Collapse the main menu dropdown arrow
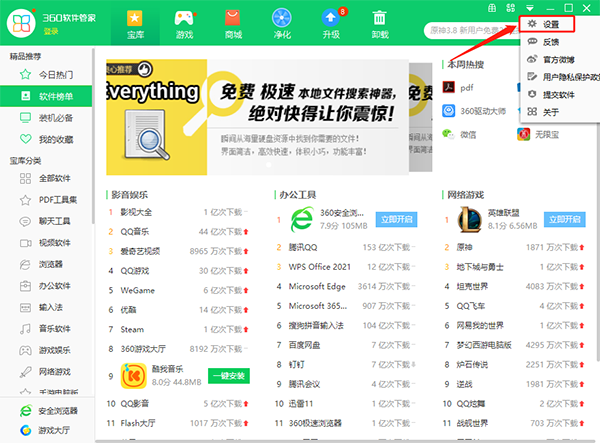This screenshot has width=600, height=443. tap(531, 8)
